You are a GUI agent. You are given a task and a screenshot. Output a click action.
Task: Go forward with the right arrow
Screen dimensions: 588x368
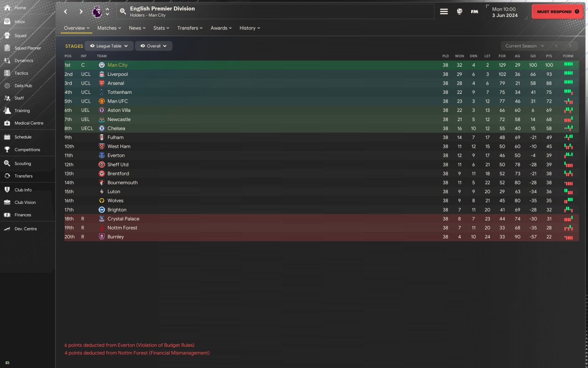pyautogui.click(x=81, y=11)
